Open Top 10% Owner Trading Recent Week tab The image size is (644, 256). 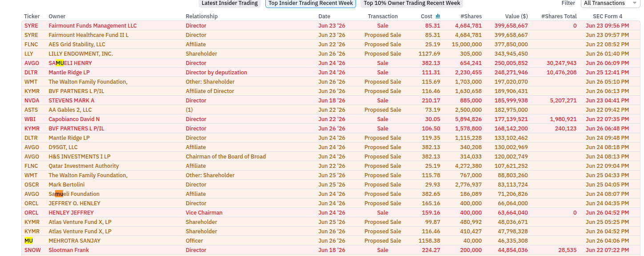[x=412, y=3]
